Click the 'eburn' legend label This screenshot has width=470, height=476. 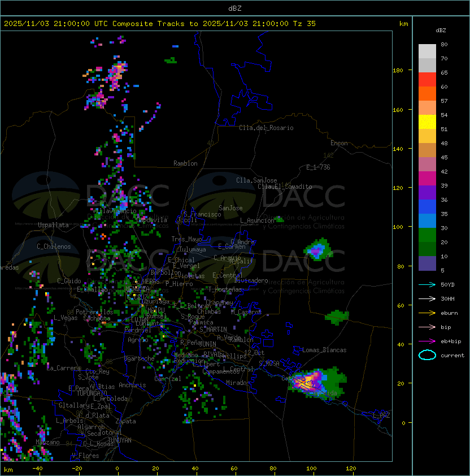449,313
